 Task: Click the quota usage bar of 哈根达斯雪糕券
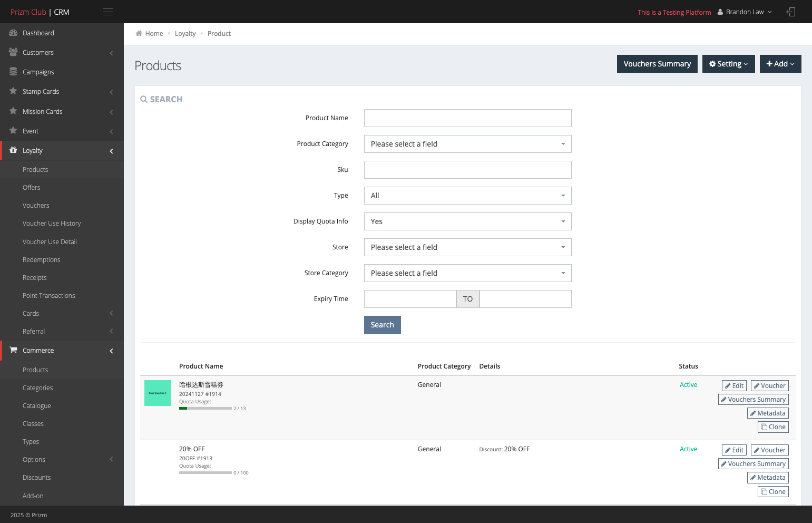[x=206, y=408]
